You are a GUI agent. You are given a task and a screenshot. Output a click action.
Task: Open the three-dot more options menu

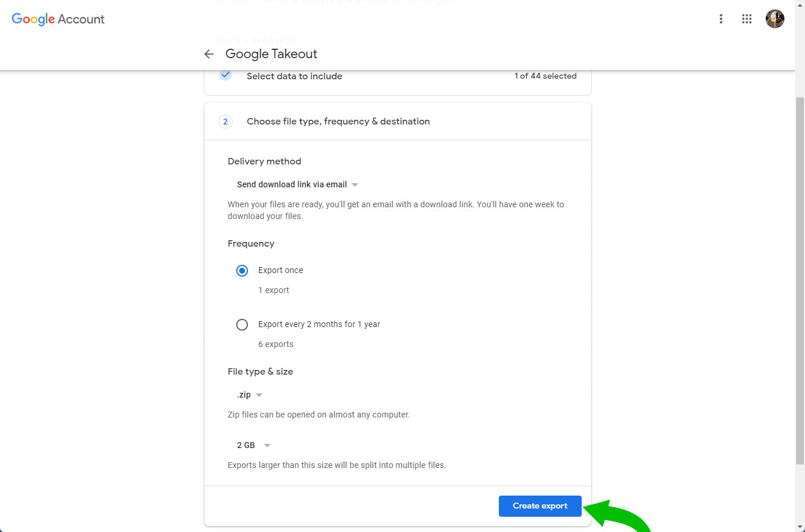click(721, 19)
